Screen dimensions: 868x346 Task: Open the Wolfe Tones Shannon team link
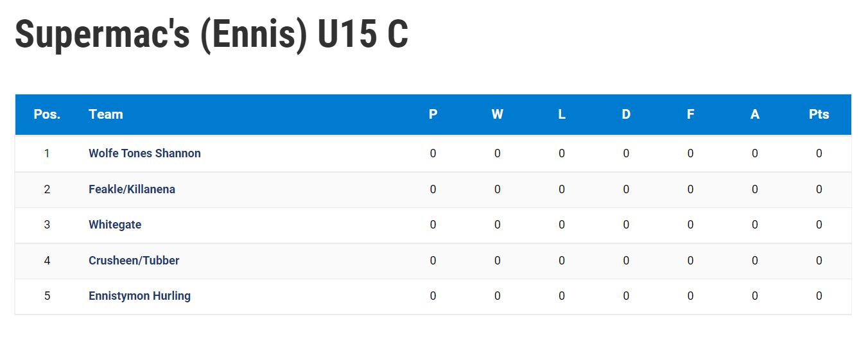click(x=144, y=153)
